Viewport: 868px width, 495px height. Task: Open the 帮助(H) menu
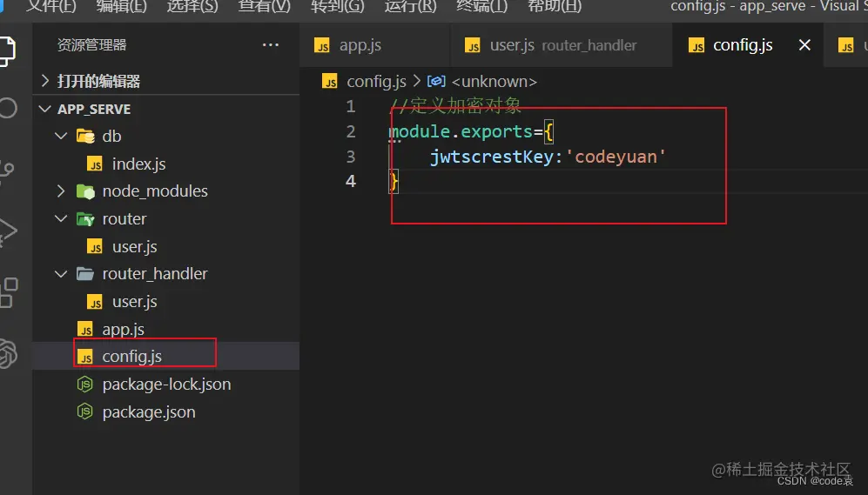click(x=554, y=7)
